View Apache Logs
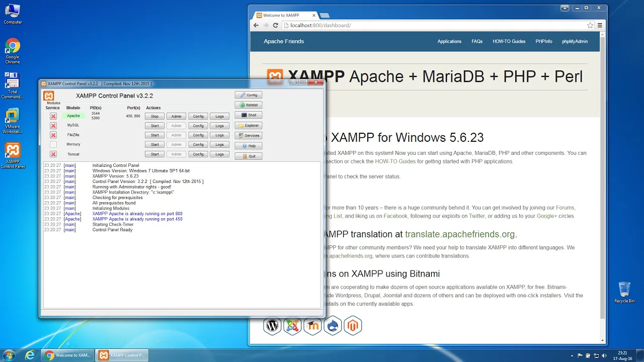This screenshot has width=644, height=362. [219, 116]
